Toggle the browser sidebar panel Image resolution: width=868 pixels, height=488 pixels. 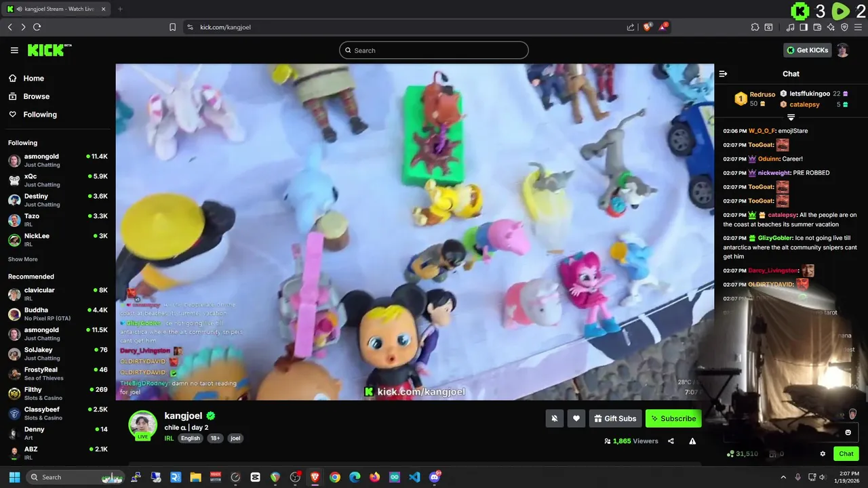point(804,27)
